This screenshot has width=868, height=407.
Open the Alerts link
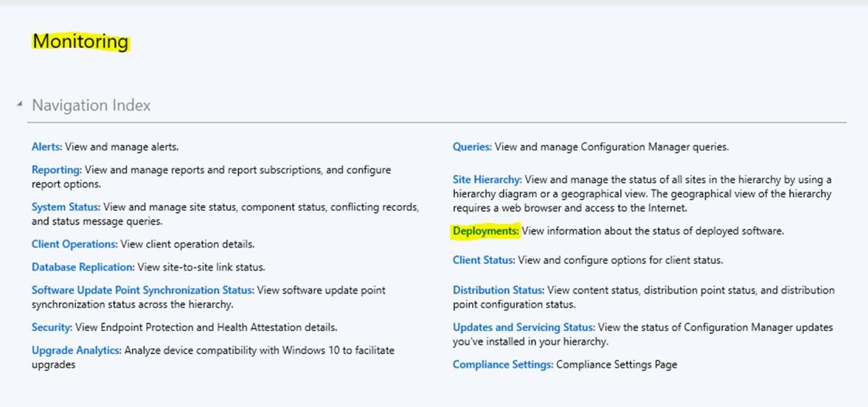[46, 147]
